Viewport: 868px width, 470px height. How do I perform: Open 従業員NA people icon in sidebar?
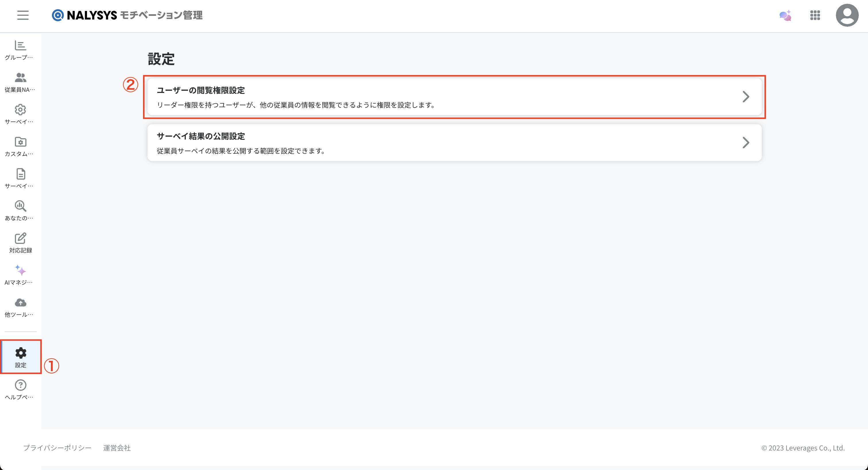(21, 77)
